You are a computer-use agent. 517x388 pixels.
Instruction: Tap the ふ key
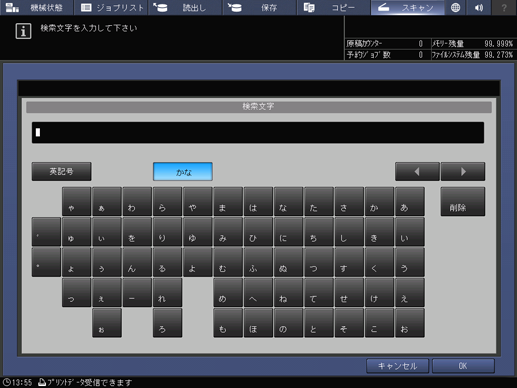(258, 262)
